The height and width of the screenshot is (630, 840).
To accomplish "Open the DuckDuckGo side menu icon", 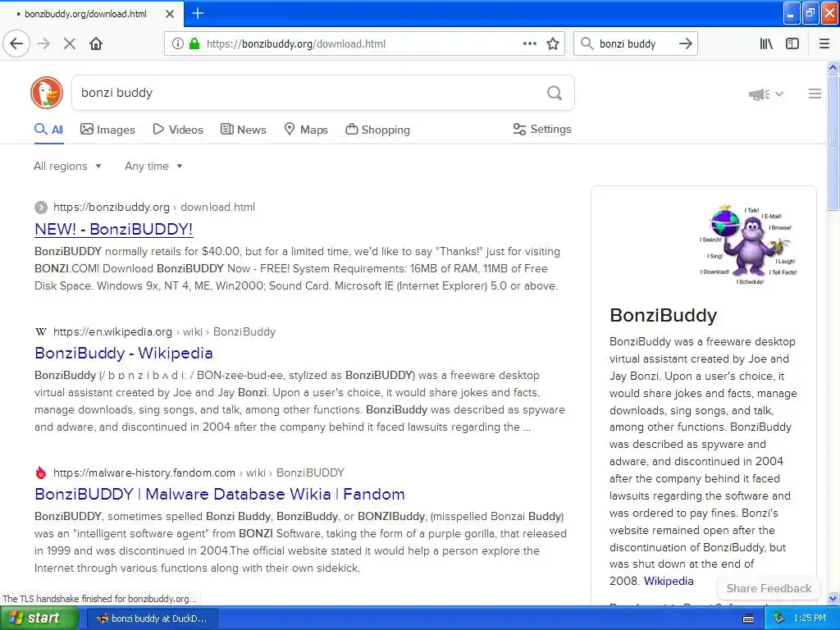I will pos(815,94).
